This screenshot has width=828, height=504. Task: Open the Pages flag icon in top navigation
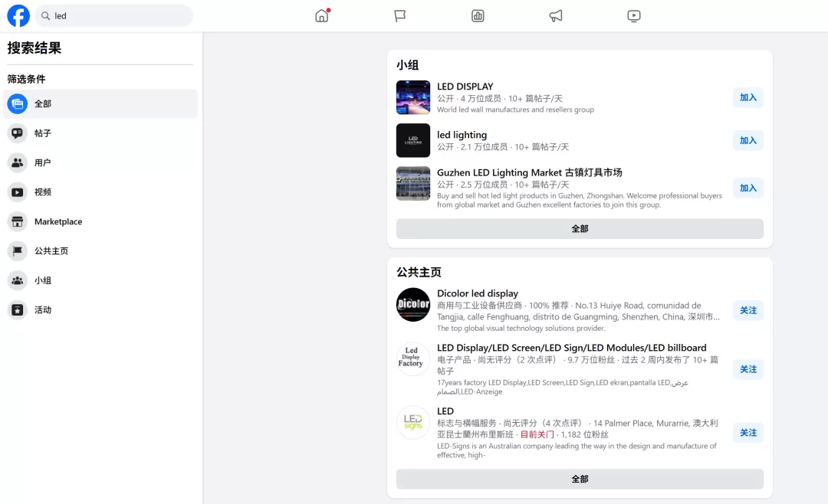pyautogui.click(x=399, y=16)
